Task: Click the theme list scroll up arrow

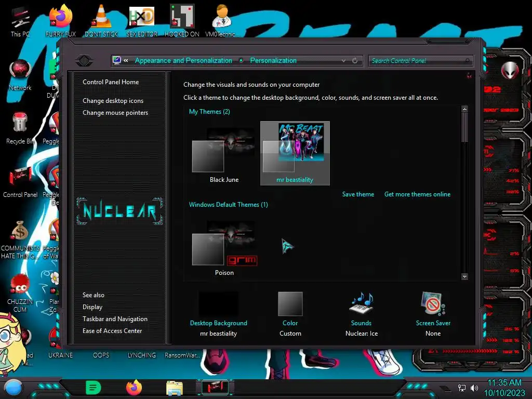Action: (465, 109)
